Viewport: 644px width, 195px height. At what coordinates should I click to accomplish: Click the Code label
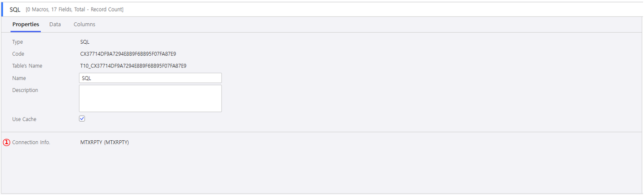(x=18, y=54)
